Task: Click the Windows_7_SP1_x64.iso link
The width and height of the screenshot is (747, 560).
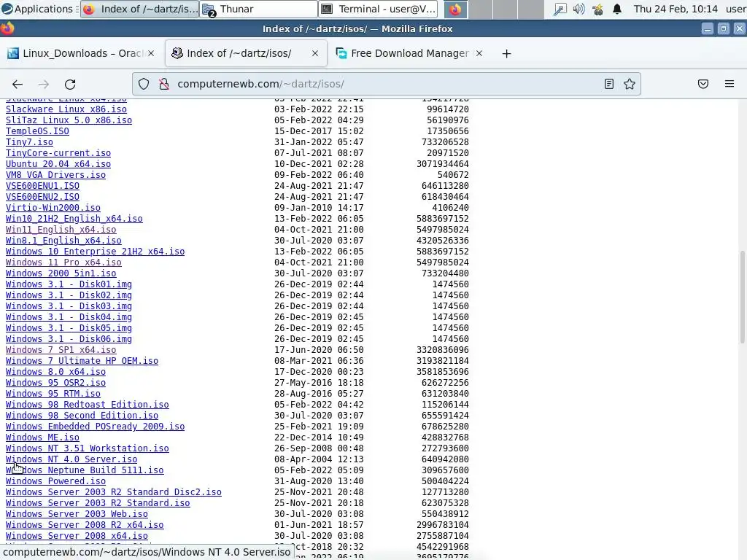Action: click(x=61, y=351)
